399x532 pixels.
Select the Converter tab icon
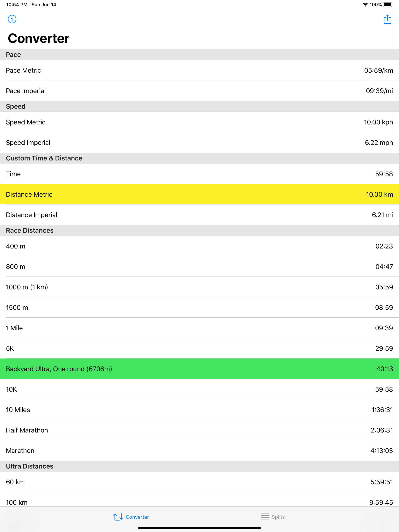tap(118, 517)
